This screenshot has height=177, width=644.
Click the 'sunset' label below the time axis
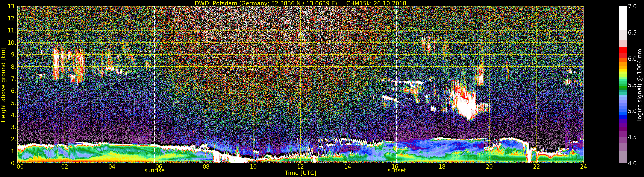pos(397,171)
